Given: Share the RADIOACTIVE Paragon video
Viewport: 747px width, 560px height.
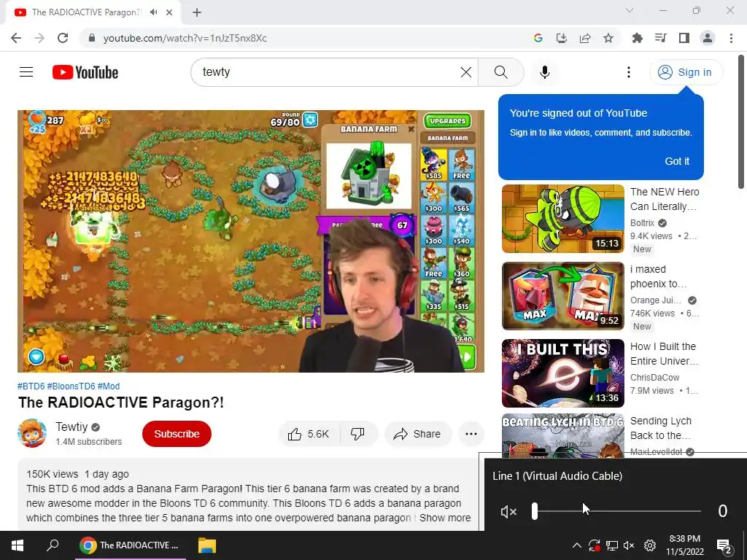Looking at the screenshot, I should 418,434.
